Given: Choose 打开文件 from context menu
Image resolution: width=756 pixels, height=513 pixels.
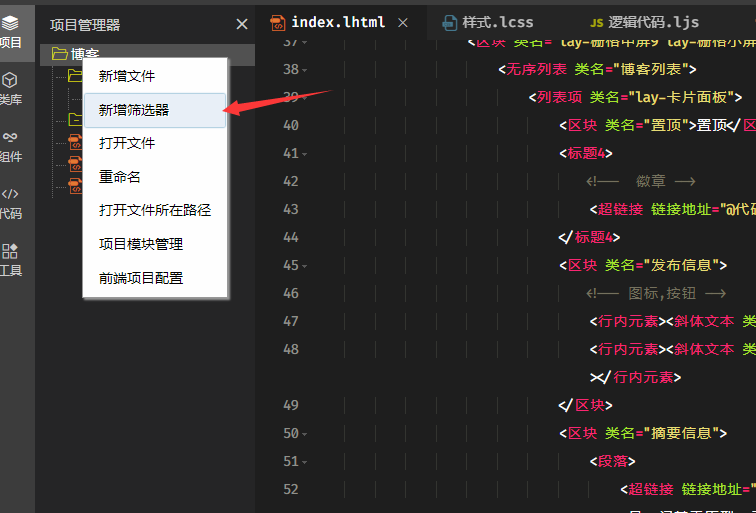Looking at the screenshot, I should pyautogui.click(x=155, y=143).
